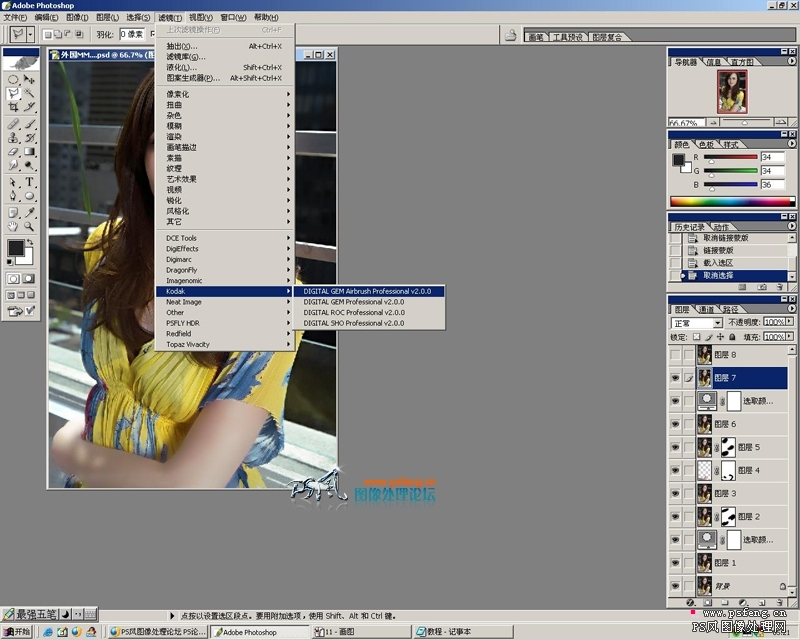Select the Path Selection arrow tool

(13, 182)
